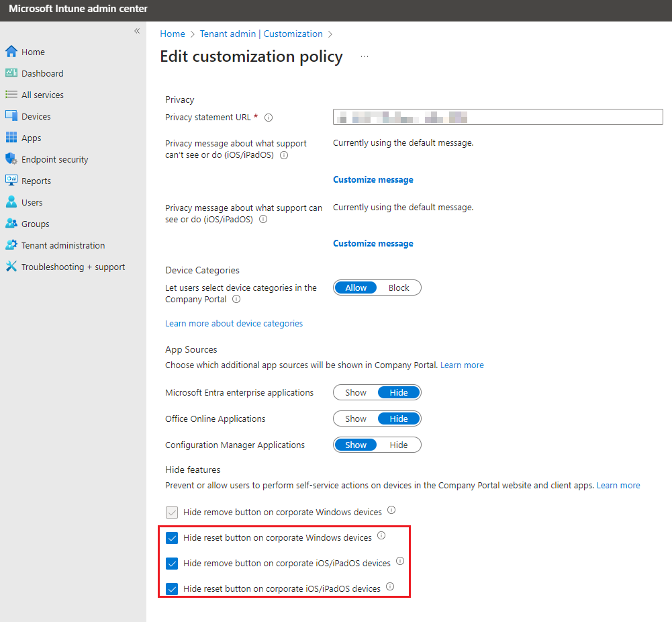Go to the Reports section
The image size is (672, 622).
tap(36, 180)
